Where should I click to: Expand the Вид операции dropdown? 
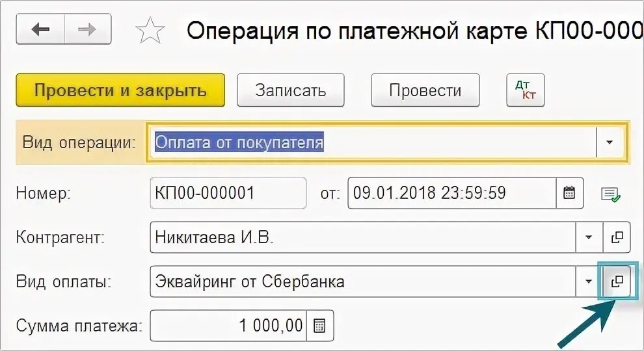[610, 142]
